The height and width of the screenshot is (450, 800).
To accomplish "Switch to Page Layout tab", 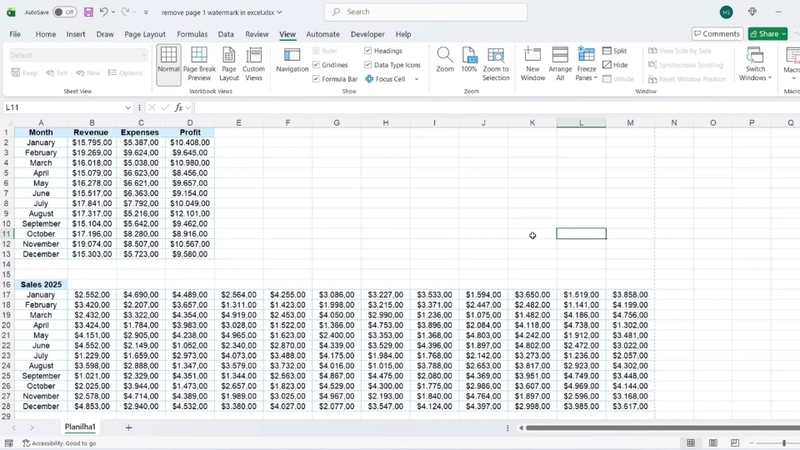I will 145,34.
